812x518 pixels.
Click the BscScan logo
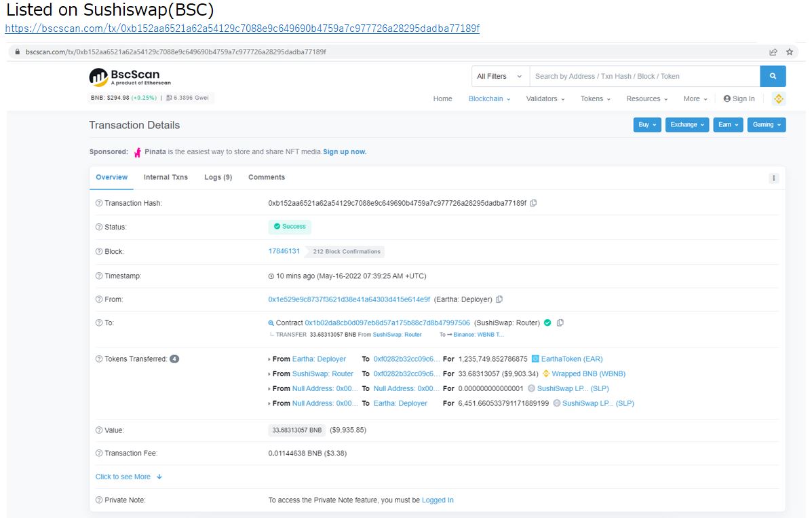coord(130,77)
